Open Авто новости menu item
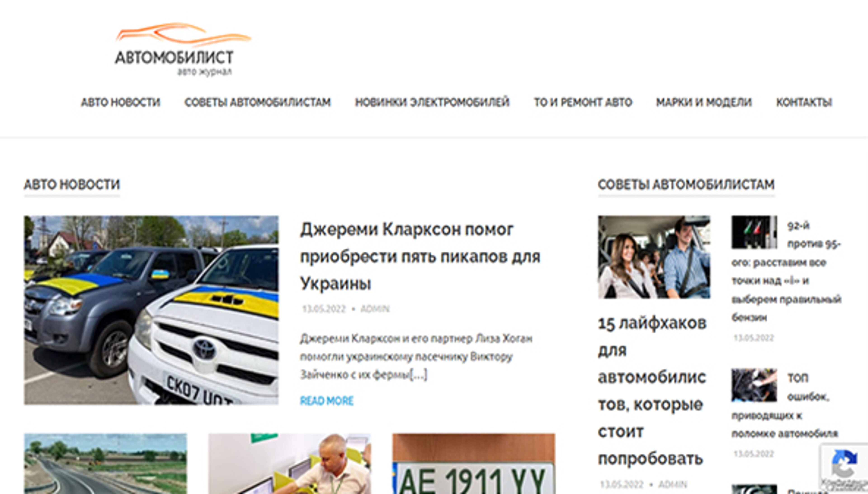The image size is (868, 494). tap(120, 102)
